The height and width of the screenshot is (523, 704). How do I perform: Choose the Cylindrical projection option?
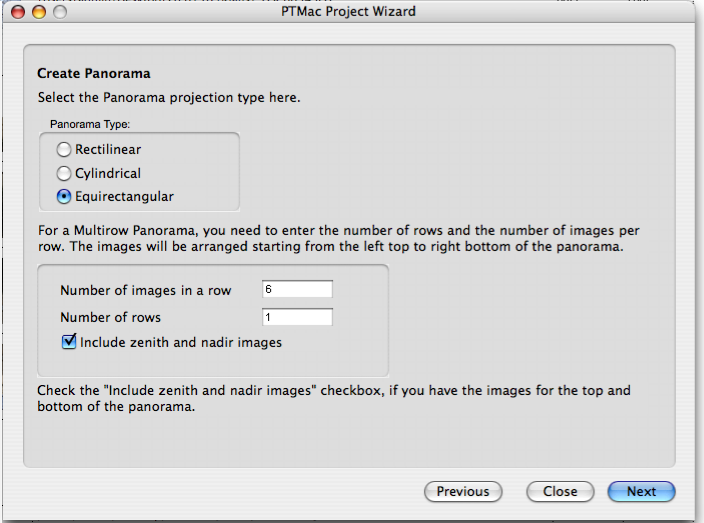tap(64, 173)
